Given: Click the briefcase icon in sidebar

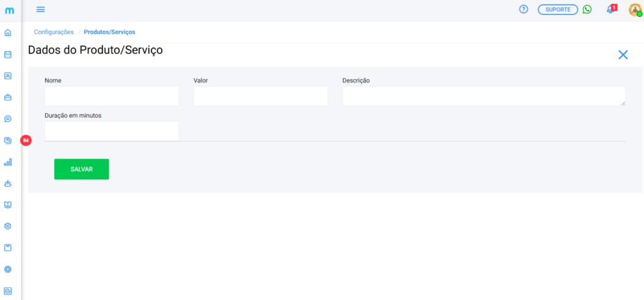Looking at the screenshot, I should click(x=8, y=97).
